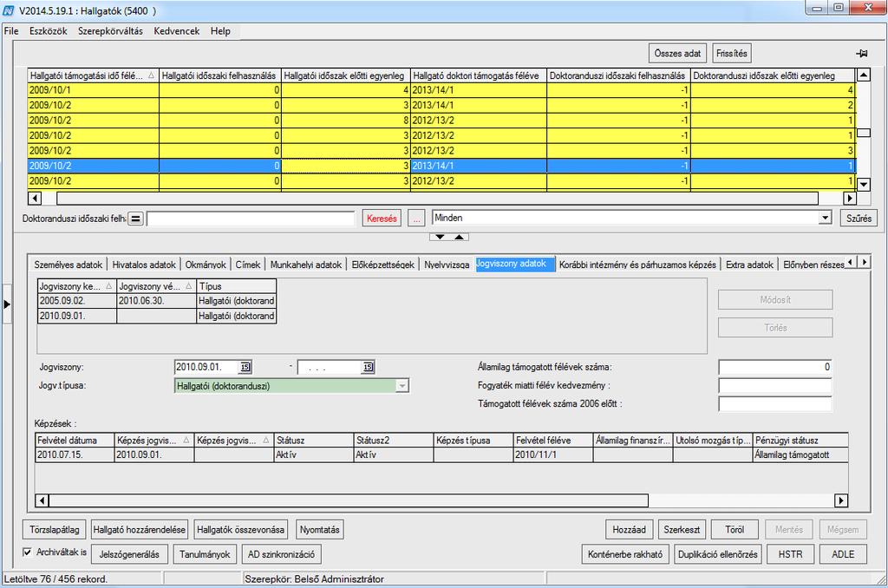Click the equals operator button in search

[136, 219]
